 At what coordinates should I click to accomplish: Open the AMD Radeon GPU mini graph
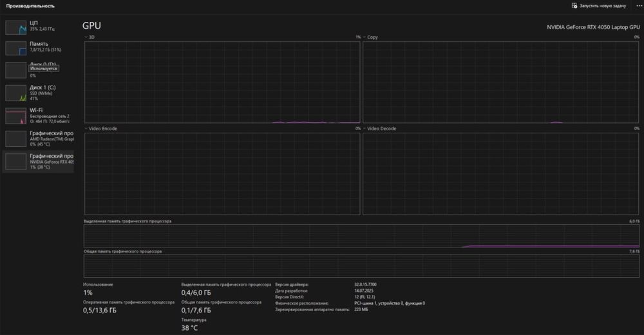point(16,139)
